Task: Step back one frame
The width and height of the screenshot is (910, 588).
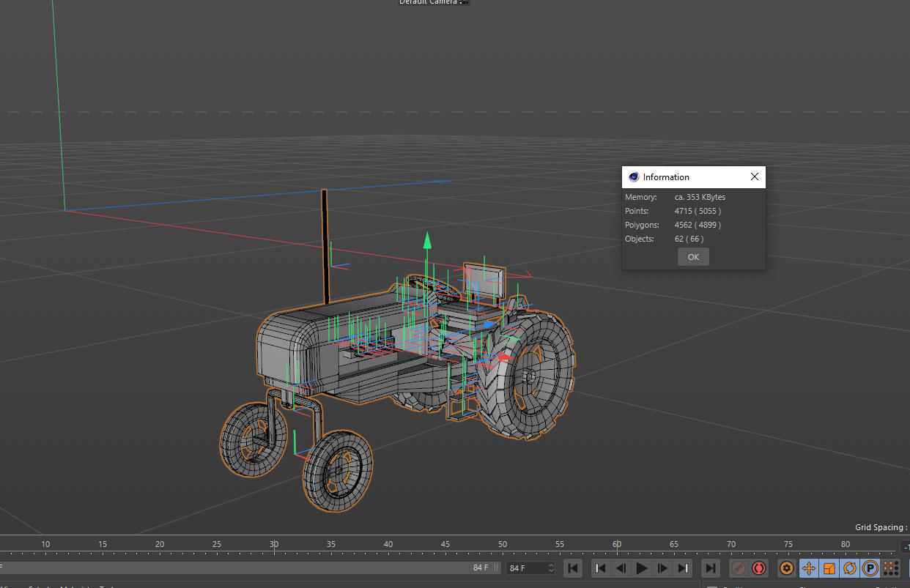Action: (x=621, y=568)
